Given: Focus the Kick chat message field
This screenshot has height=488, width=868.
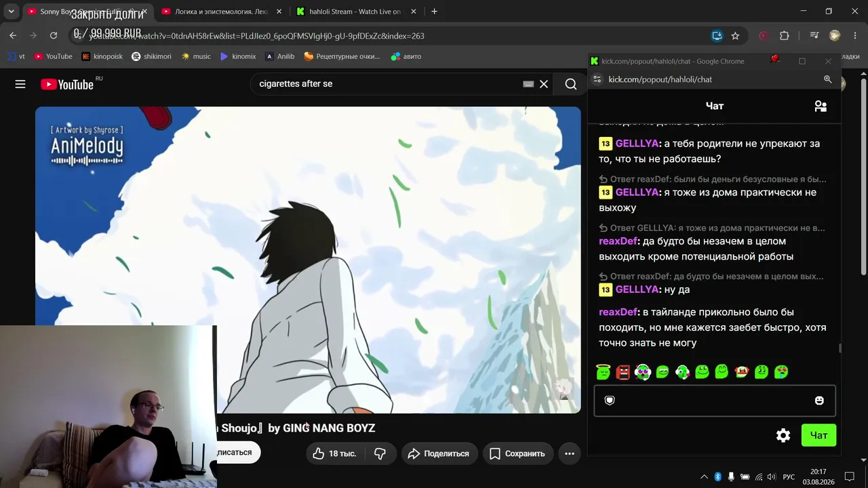Looking at the screenshot, I should pyautogui.click(x=715, y=401).
